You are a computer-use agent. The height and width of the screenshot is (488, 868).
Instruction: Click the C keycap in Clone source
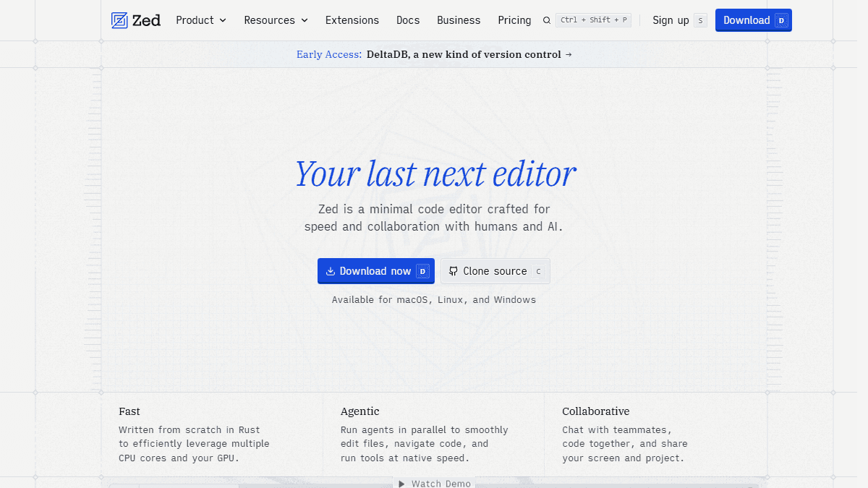537,271
